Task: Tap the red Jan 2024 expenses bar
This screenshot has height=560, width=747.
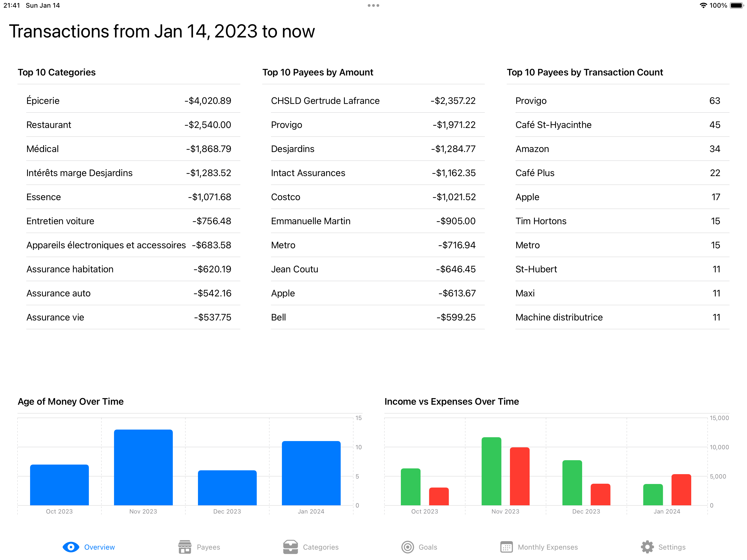Action: (681, 490)
